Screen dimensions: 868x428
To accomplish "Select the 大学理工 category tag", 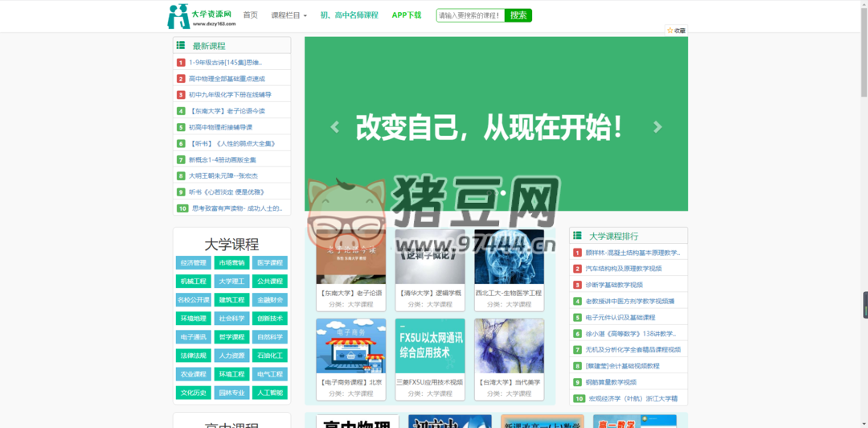I will [x=232, y=281].
